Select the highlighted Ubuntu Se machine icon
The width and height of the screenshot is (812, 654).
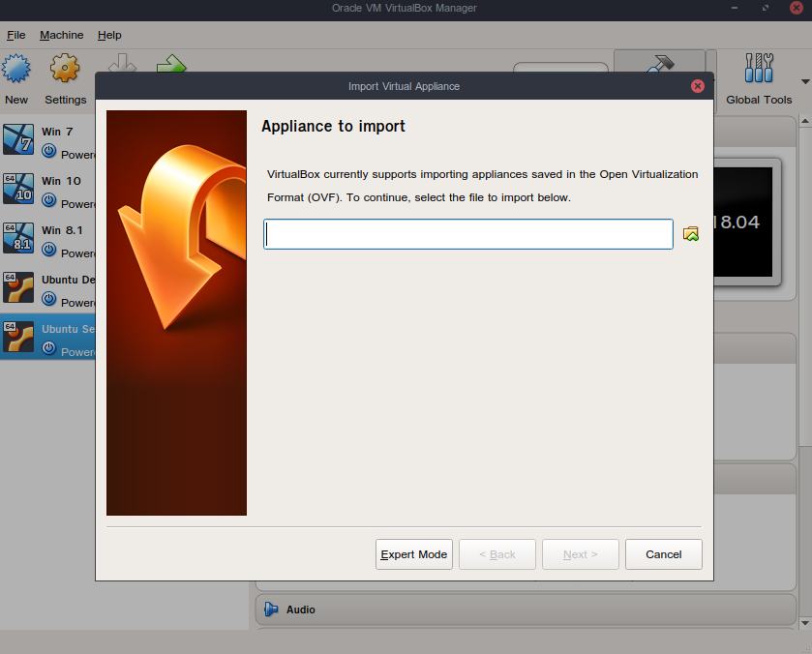[18, 336]
